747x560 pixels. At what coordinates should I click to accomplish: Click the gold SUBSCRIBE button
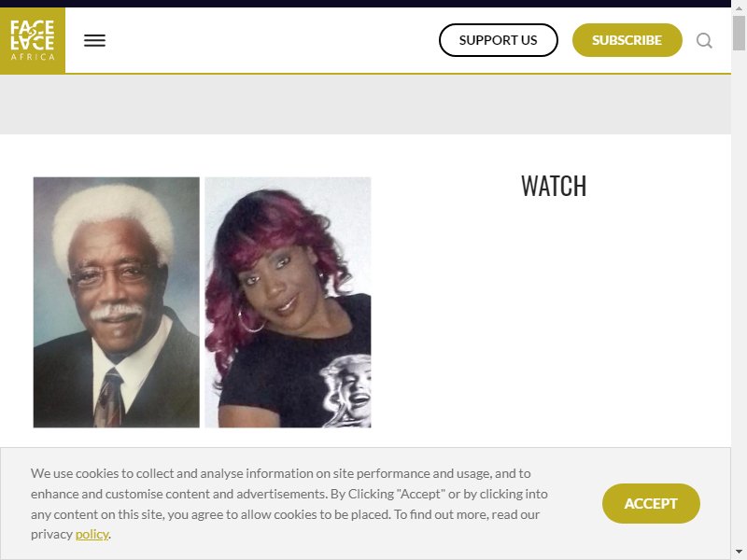tap(627, 40)
